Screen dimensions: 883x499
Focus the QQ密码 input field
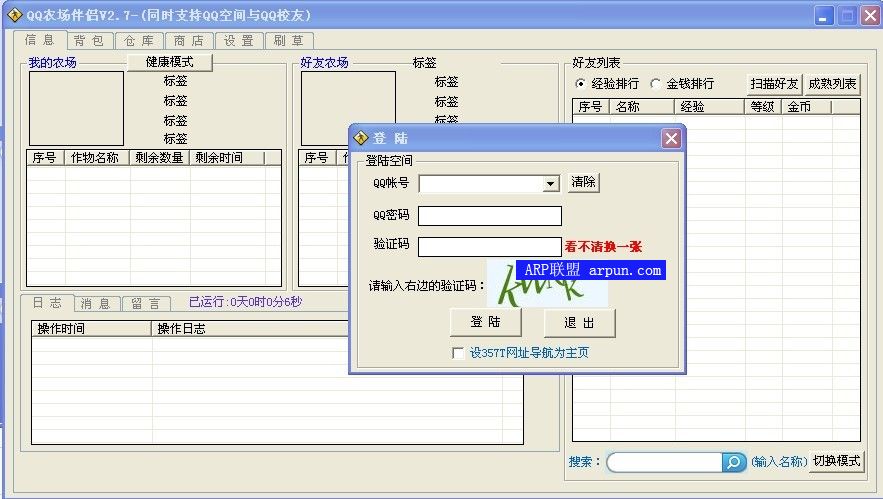pos(490,216)
